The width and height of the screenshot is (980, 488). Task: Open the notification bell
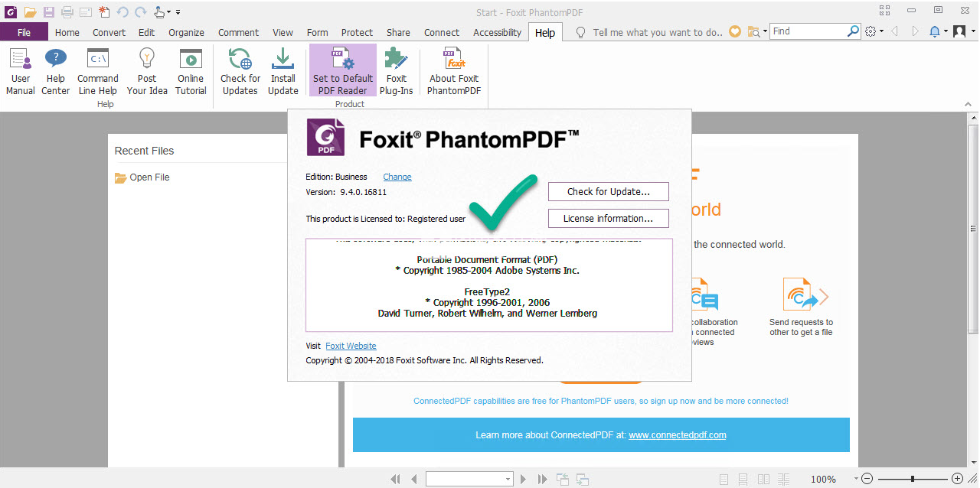click(935, 31)
